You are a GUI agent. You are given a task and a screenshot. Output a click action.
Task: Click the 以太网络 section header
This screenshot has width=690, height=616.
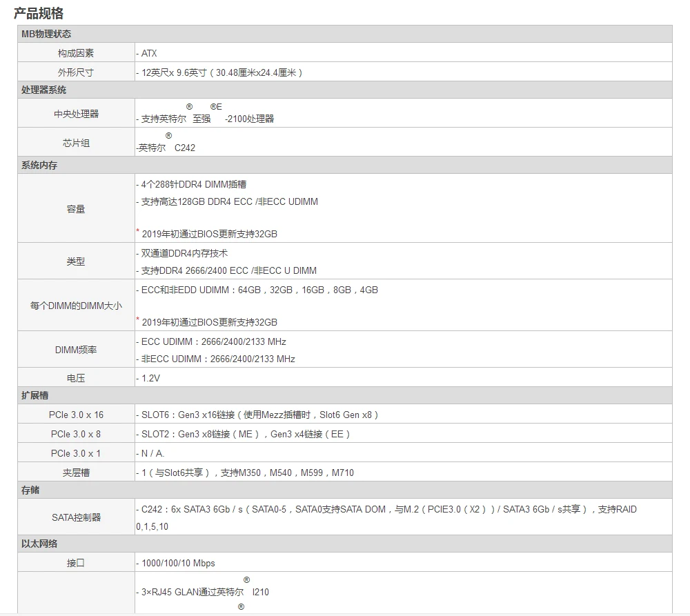coord(344,544)
